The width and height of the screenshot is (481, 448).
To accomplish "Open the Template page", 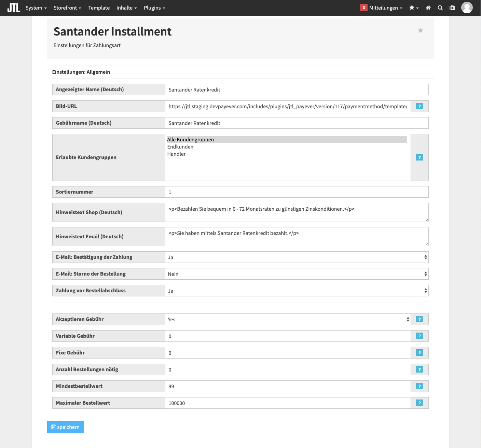I will pyautogui.click(x=99, y=8).
